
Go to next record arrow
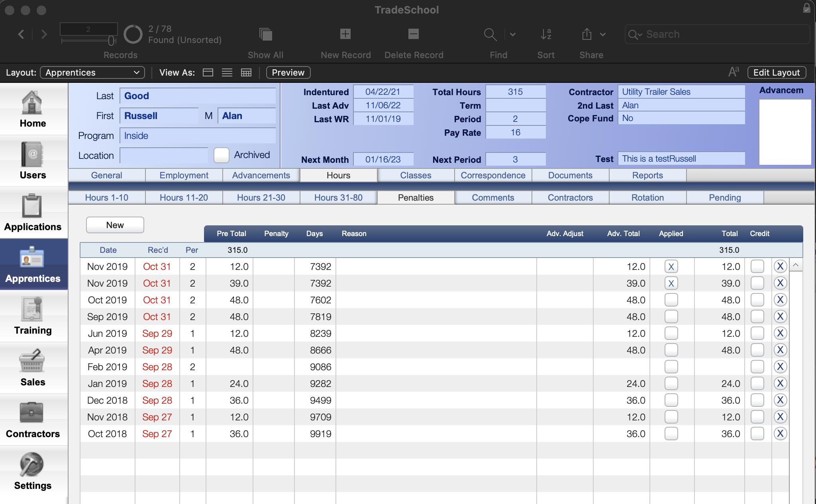(44, 34)
